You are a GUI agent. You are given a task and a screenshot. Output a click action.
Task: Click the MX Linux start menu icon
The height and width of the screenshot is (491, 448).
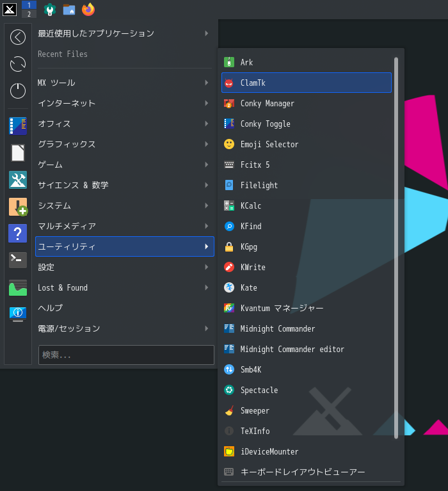(10, 10)
